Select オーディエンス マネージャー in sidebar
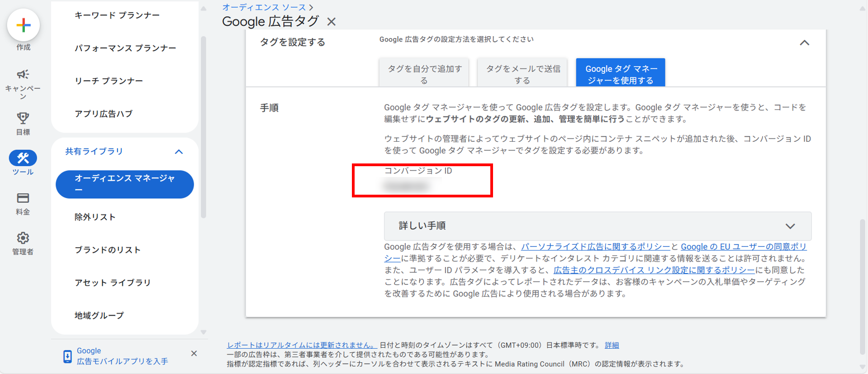 125,184
